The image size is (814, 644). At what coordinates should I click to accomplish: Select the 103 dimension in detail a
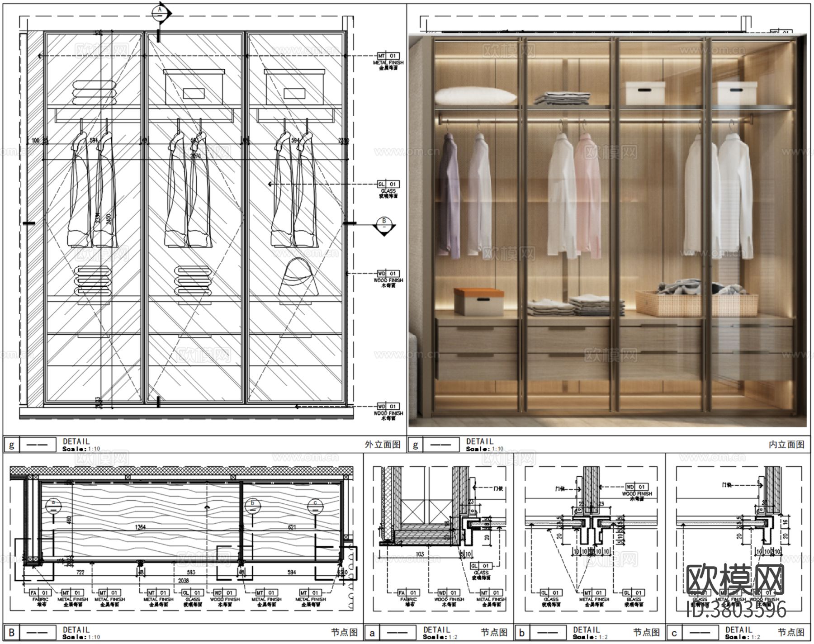tap(419, 554)
